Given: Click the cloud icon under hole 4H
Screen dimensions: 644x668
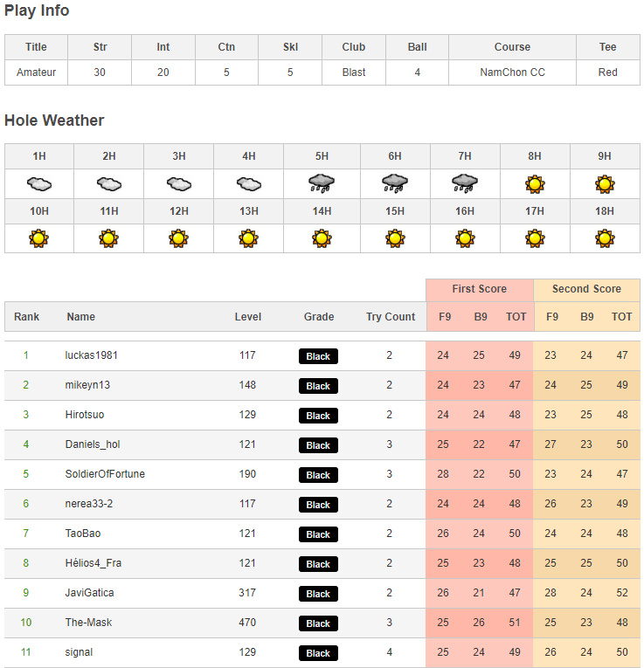Looking at the screenshot, I should [x=249, y=183].
